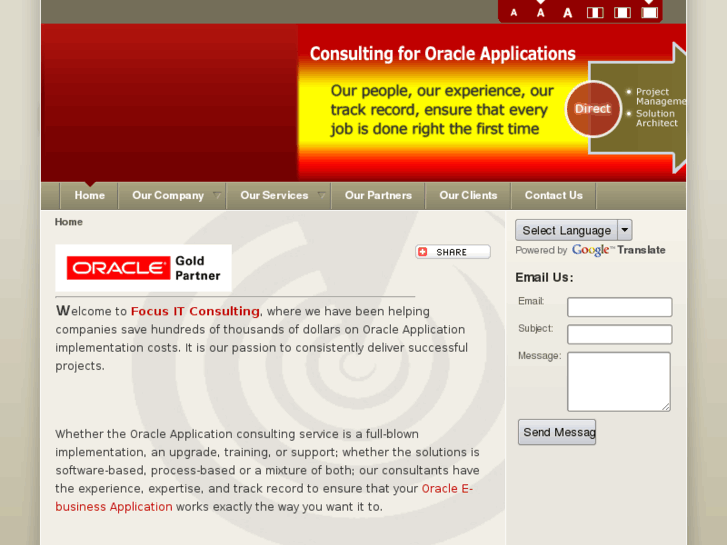727x545 pixels.
Task: Click the Google Translate logo link
Action: coord(619,250)
